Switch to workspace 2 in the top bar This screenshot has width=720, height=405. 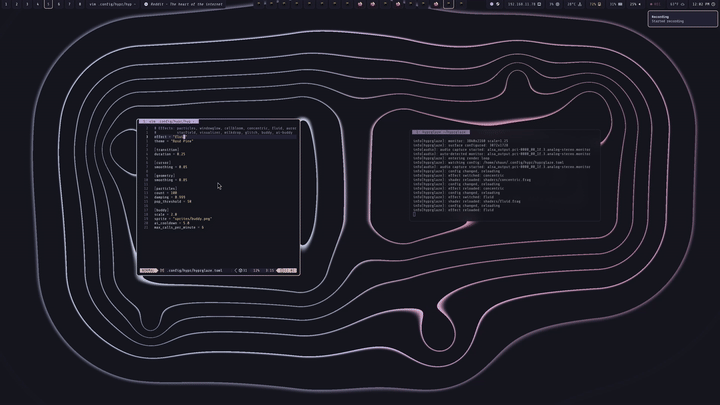click(x=17, y=4)
